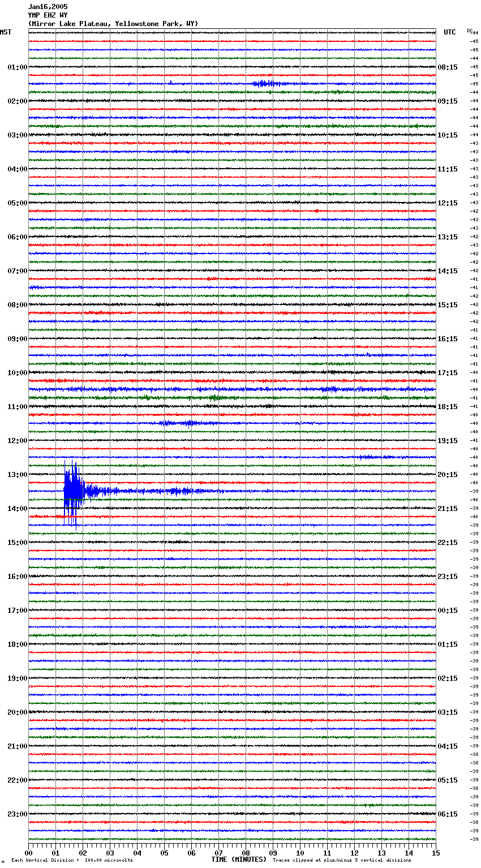Click the minute tick 10 on bottom axis

pos(300,853)
